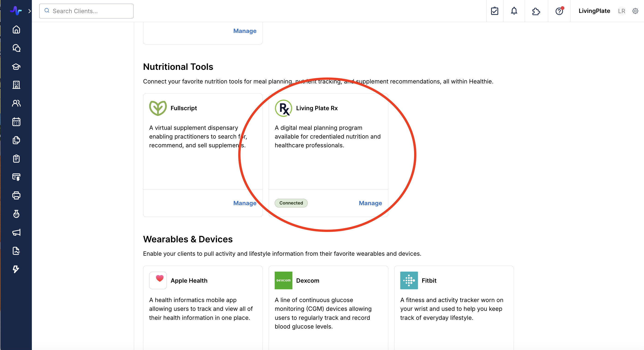Click Manage on Living Plate Rx card
The height and width of the screenshot is (350, 644).
tap(370, 203)
